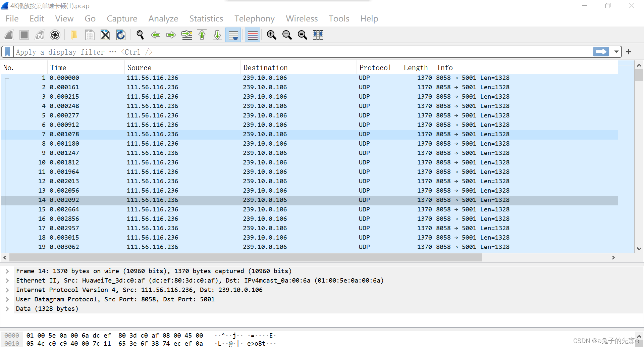Start capturing packets with the shark fin icon

click(9, 35)
